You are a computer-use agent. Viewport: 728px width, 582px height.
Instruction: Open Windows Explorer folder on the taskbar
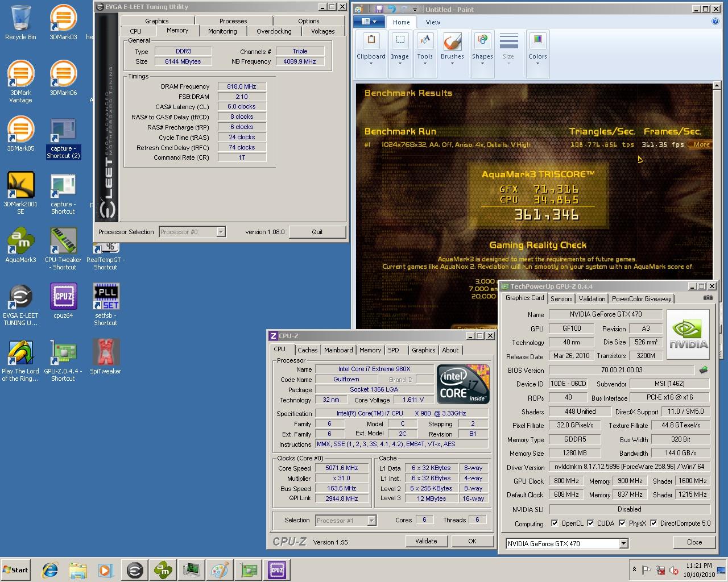78,569
